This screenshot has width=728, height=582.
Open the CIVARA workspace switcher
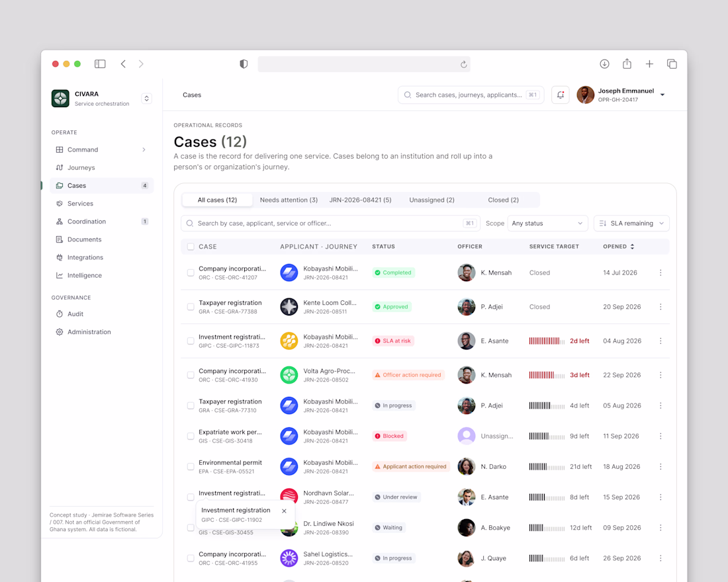pos(146,99)
